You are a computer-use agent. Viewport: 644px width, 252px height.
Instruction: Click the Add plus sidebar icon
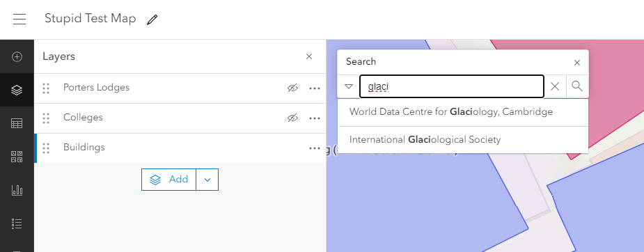pyautogui.click(x=17, y=56)
